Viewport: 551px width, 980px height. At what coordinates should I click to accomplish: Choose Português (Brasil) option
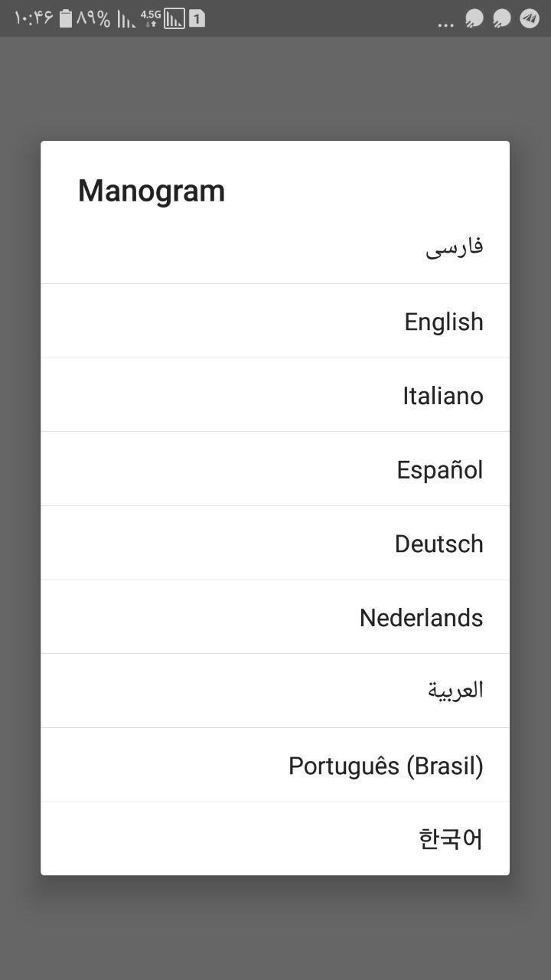pyautogui.click(x=386, y=766)
